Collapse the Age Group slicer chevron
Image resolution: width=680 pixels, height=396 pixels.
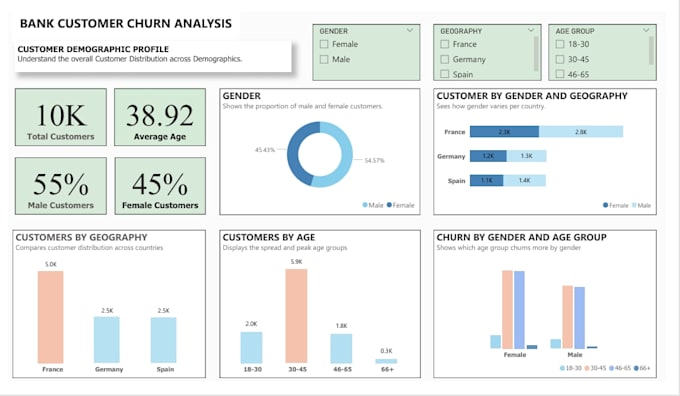click(646, 30)
